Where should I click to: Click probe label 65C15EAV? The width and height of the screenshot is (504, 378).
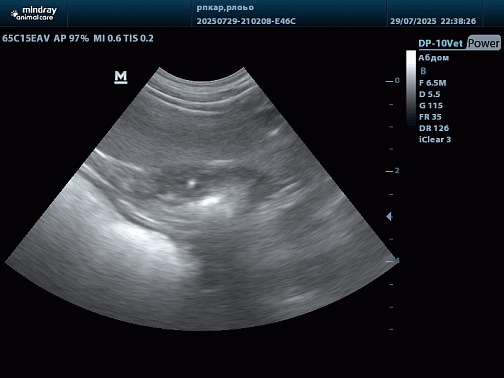coord(26,38)
